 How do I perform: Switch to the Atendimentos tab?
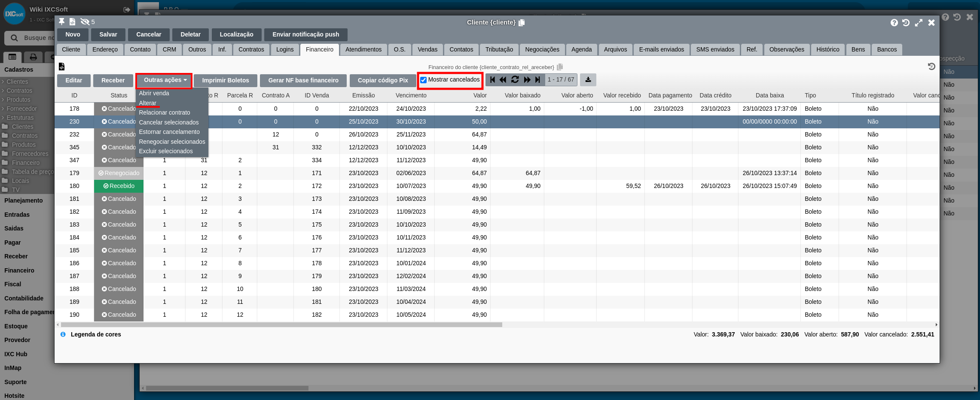click(363, 49)
